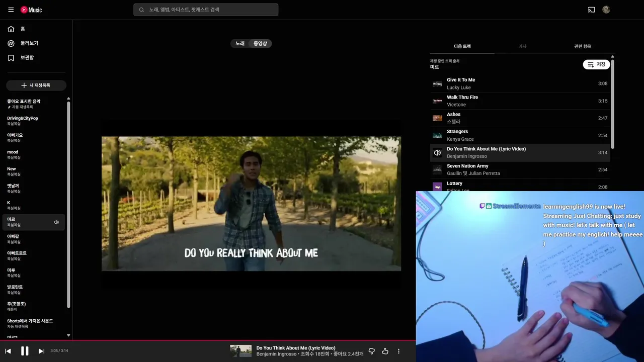Click the Strangers track thumbnail

pos(437,135)
